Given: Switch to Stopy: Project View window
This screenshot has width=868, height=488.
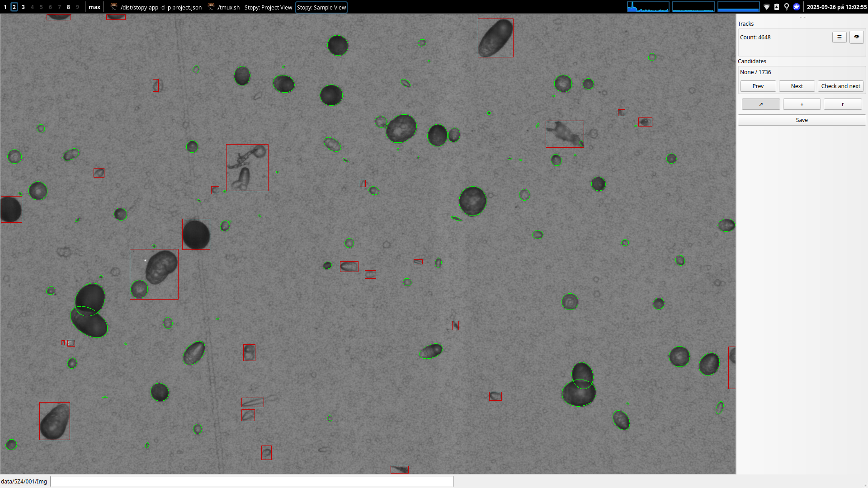Looking at the screenshot, I should tap(268, 7).
